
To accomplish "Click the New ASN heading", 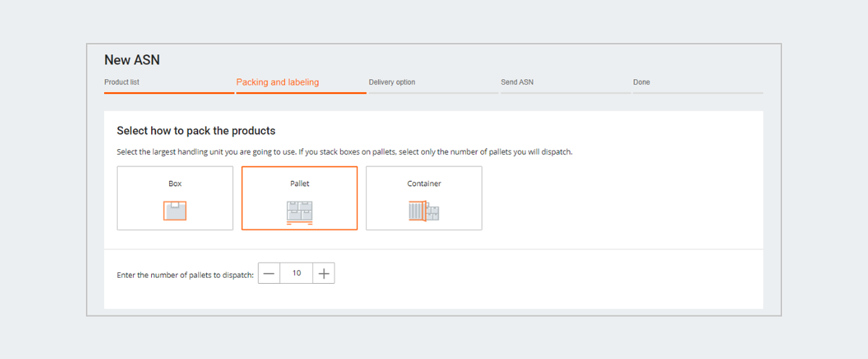I will (x=132, y=60).
